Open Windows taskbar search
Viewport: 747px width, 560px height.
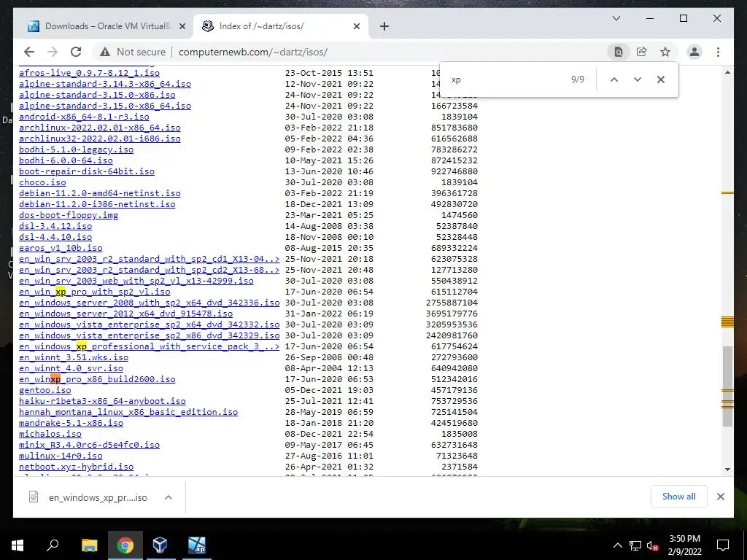[53, 545]
